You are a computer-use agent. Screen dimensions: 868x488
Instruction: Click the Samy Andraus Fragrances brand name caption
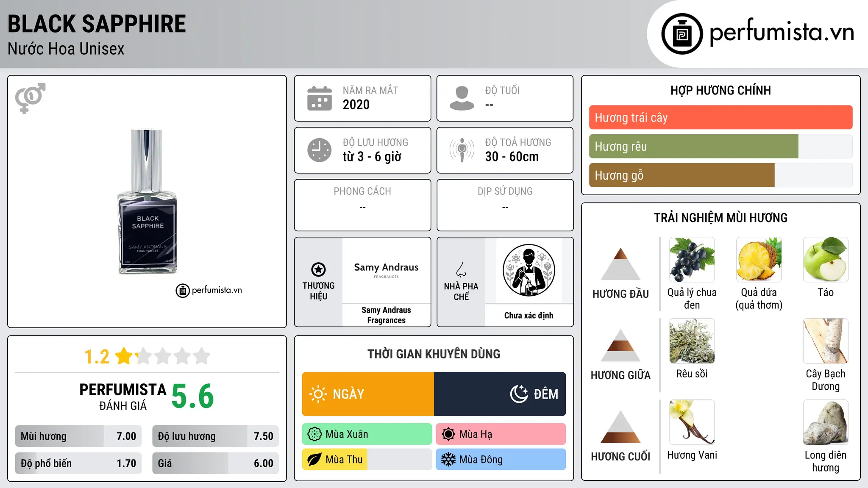pos(386,315)
